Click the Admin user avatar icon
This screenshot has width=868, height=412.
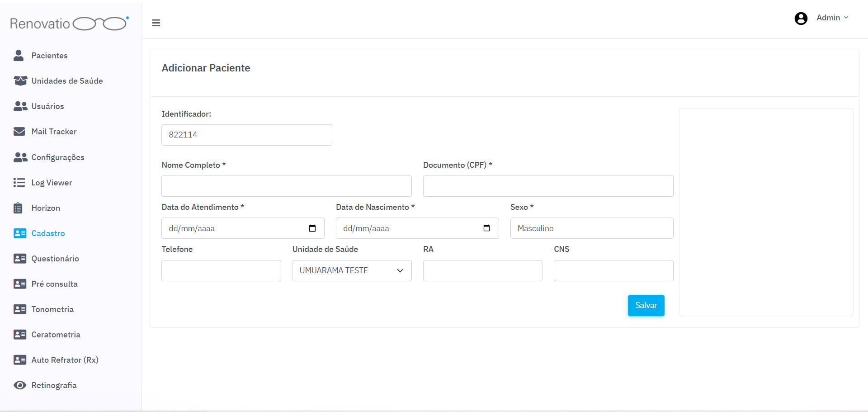801,19
